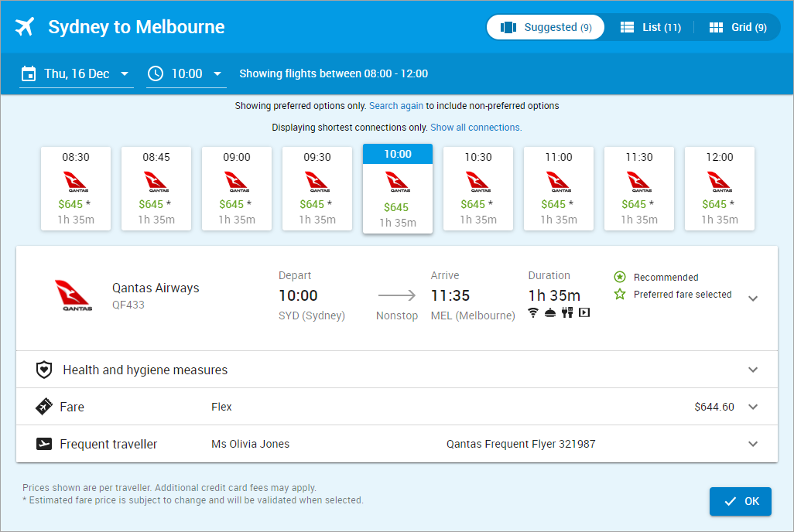
Task: Click the meal service cloche icon
Action: [x=550, y=313]
